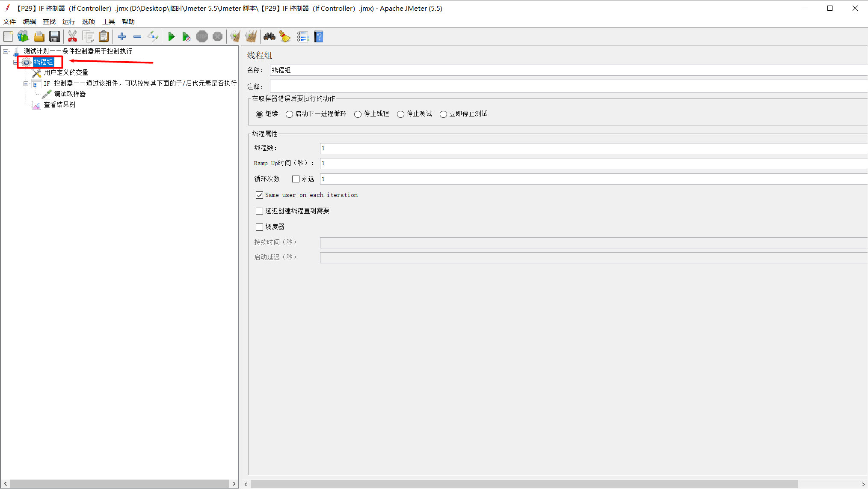
Task: Click the Ramp-Up时间 input field
Action: (594, 163)
